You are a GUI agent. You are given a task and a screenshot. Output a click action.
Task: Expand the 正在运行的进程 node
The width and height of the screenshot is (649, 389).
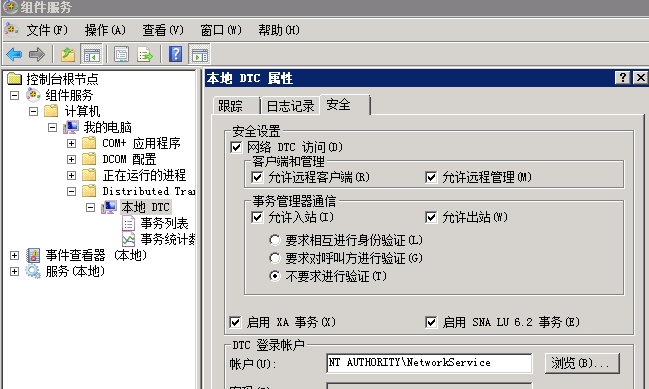pyautogui.click(x=71, y=175)
